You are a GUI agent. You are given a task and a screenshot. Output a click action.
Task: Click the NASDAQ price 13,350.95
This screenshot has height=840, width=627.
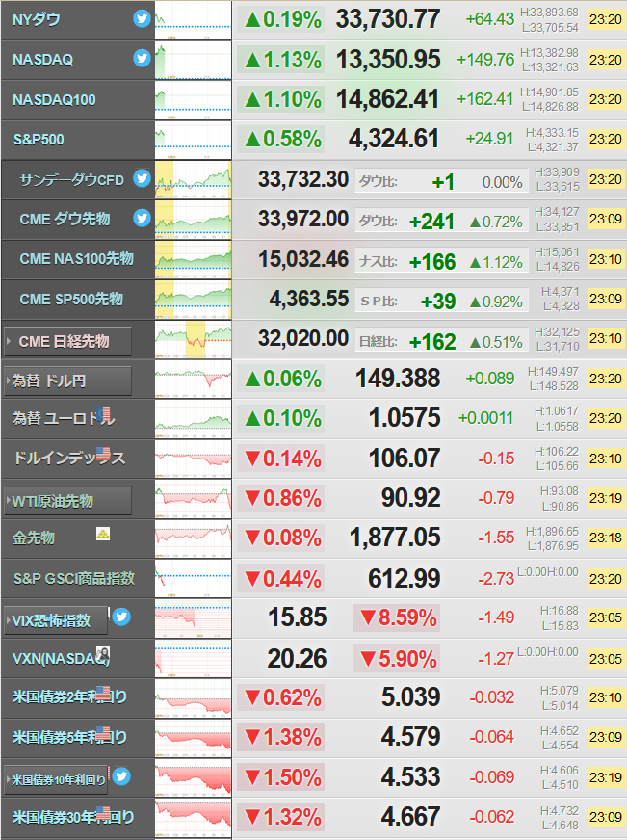click(x=387, y=60)
